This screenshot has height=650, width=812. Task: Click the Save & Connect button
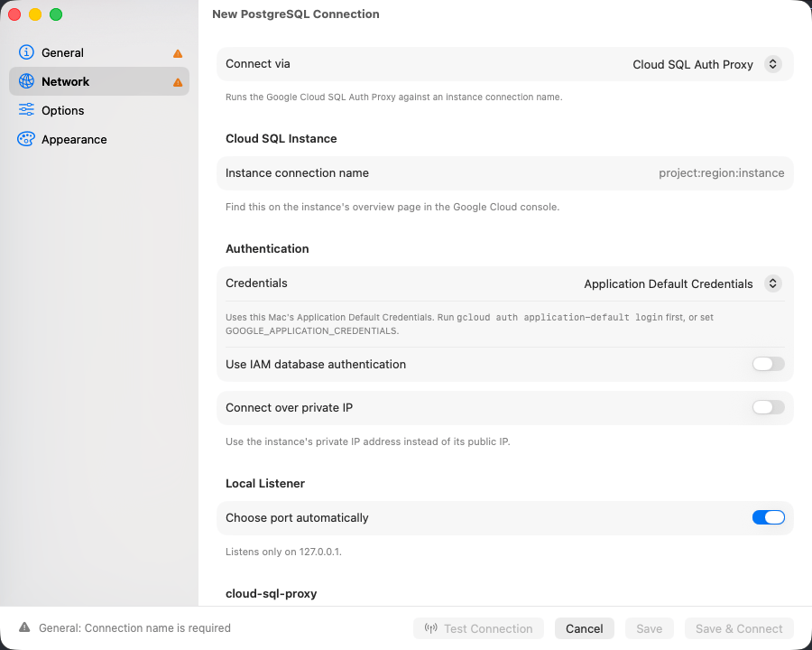[739, 628]
